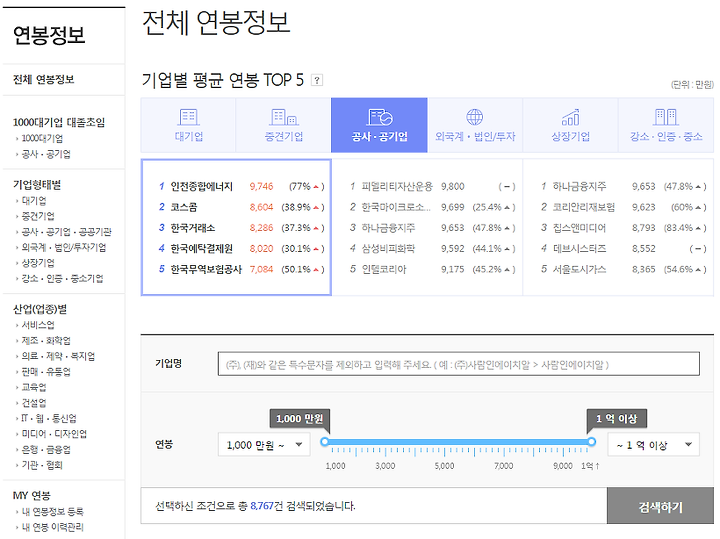Open 중견기업 sidebar link
This screenshot has height=539, width=720.
click(38, 216)
